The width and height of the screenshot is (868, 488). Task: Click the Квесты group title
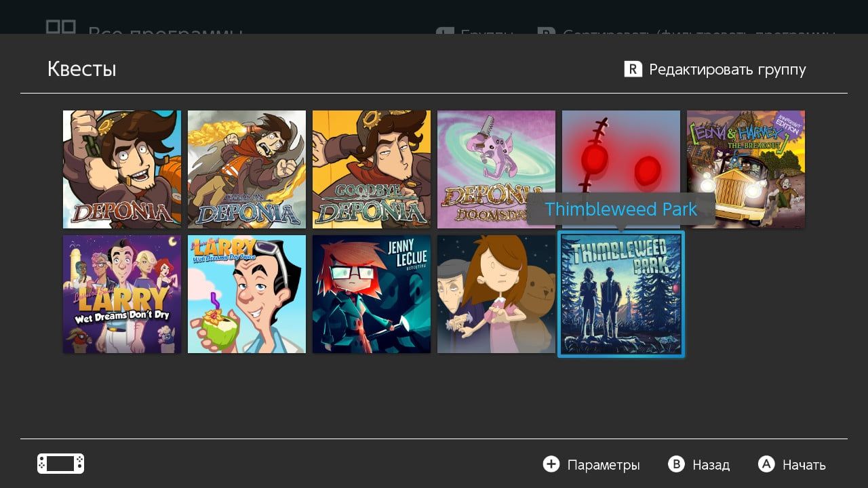tap(82, 69)
